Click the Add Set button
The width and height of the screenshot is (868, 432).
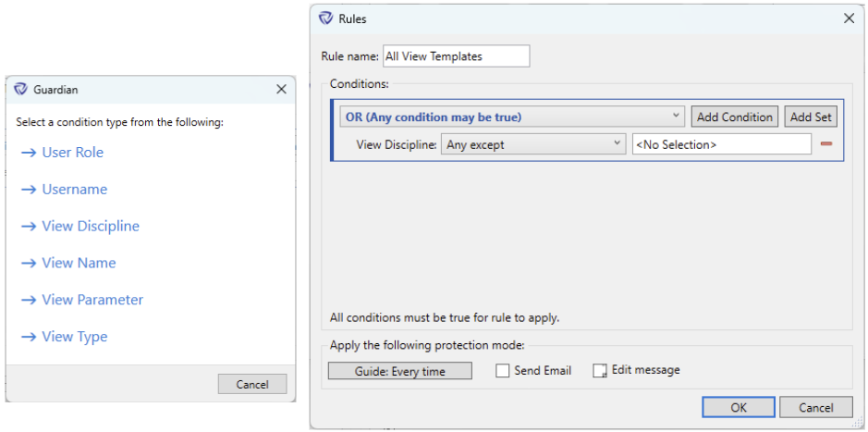[811, 117]
